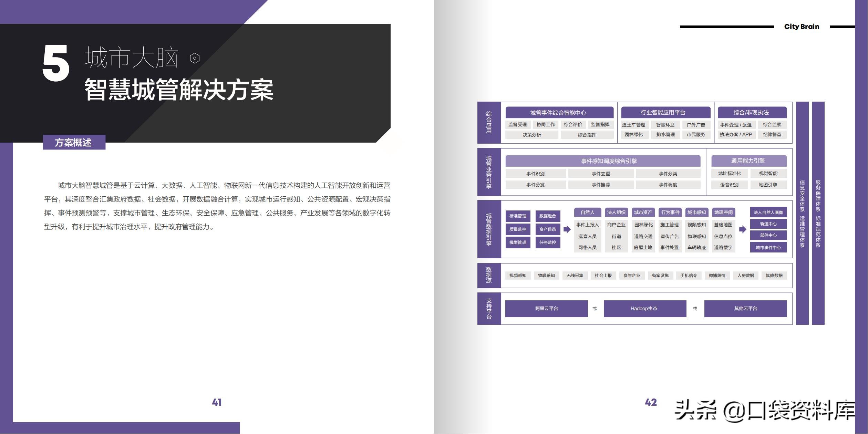The height and width of the screenshot is (434, 868).
Task: Open the 地理空间 column header
Action: point(724,213)
